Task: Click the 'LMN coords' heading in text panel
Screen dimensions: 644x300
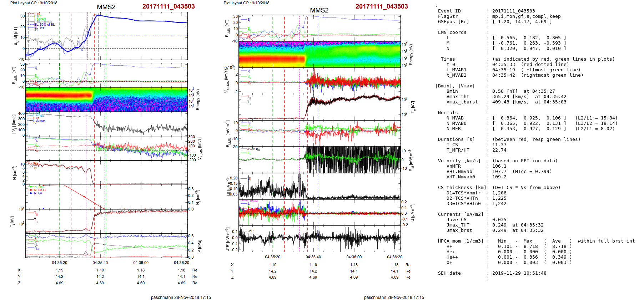Action: (452, 32)
